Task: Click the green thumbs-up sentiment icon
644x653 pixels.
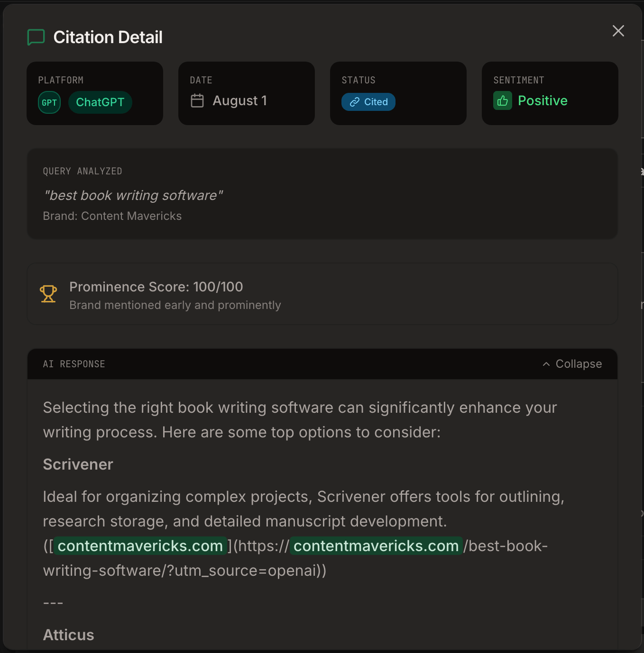Action: (x=503, y=100)
